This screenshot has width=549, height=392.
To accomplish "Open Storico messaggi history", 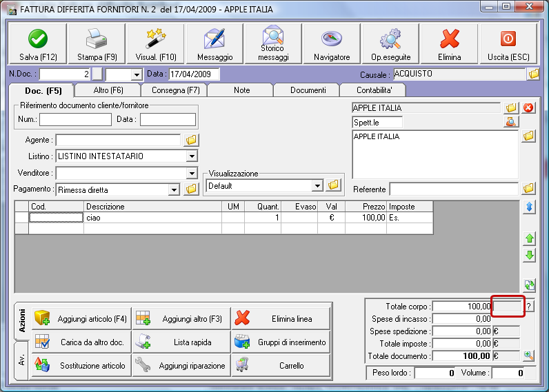I will tap(273, 44).
